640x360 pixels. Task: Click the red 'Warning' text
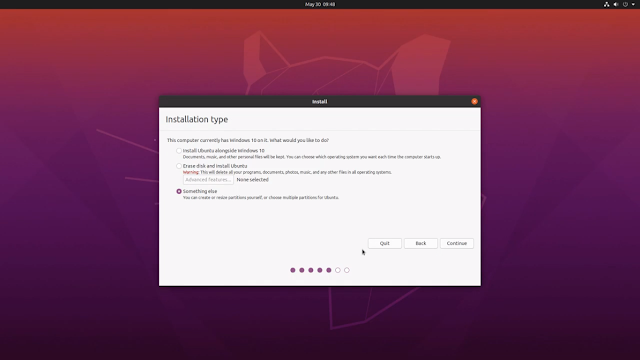pos(191,172)
